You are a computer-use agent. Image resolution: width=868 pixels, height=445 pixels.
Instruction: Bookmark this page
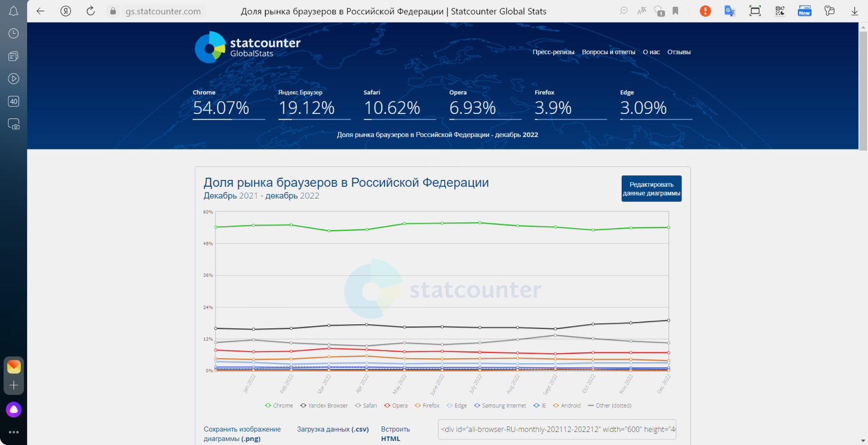coord(675,11)
